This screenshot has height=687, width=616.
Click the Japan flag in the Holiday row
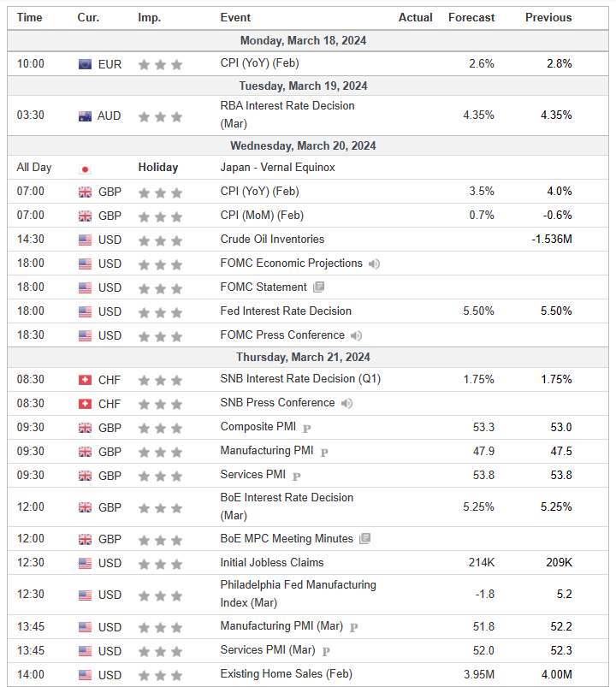pyautogui.click(x=85, y=169)
